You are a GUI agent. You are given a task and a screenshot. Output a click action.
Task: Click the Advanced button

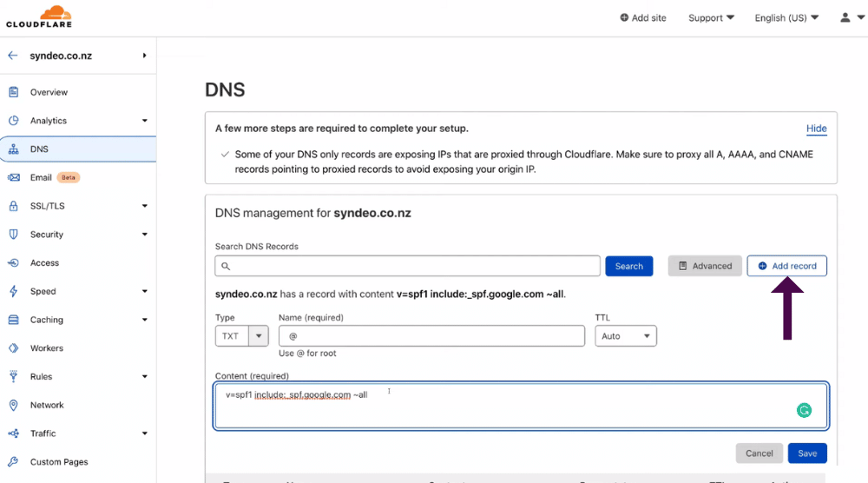coord(705,266)
